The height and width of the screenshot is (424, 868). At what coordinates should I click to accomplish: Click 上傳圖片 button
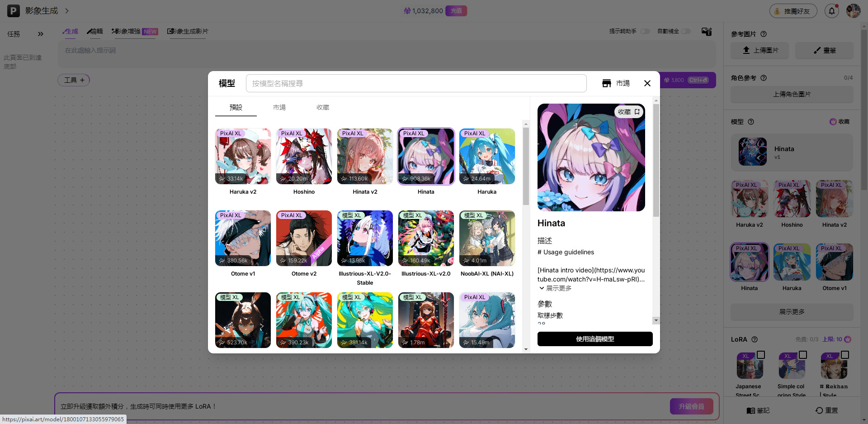click(x=760, y=50)
